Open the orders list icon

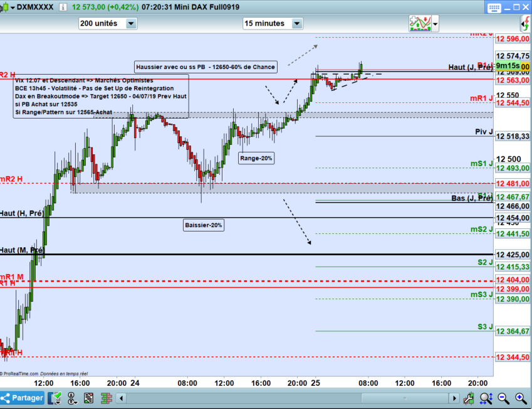tap(88, 398)
